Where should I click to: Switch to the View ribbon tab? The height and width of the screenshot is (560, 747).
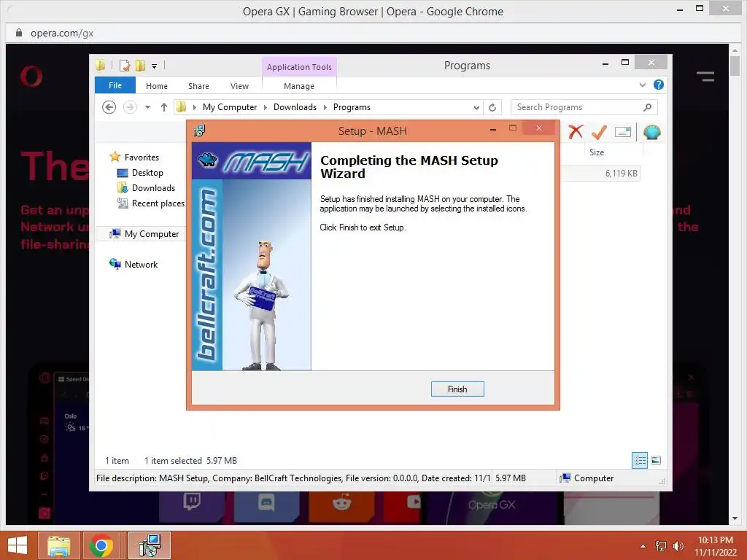click(239, 86)
